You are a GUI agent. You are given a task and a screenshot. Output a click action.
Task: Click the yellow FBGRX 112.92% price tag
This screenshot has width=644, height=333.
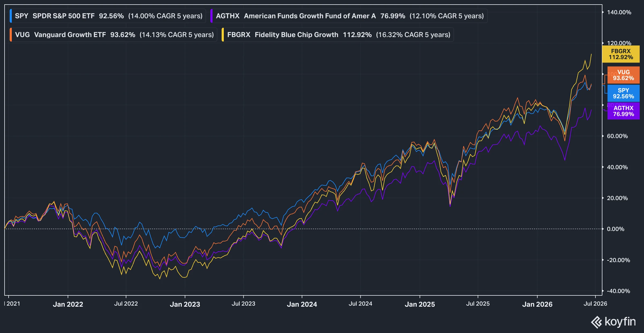tap(621, 54)
